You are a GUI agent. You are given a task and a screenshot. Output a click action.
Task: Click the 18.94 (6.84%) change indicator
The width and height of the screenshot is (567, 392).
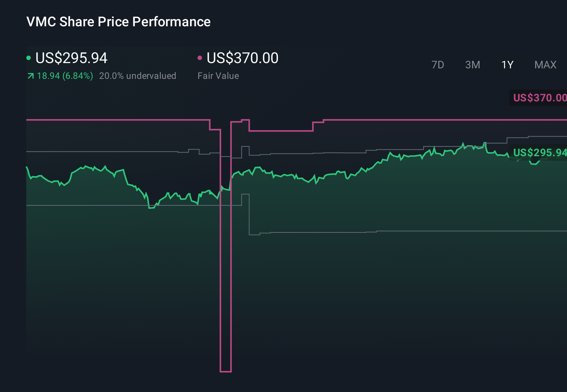pyautogui.click(x=65, y=75)
